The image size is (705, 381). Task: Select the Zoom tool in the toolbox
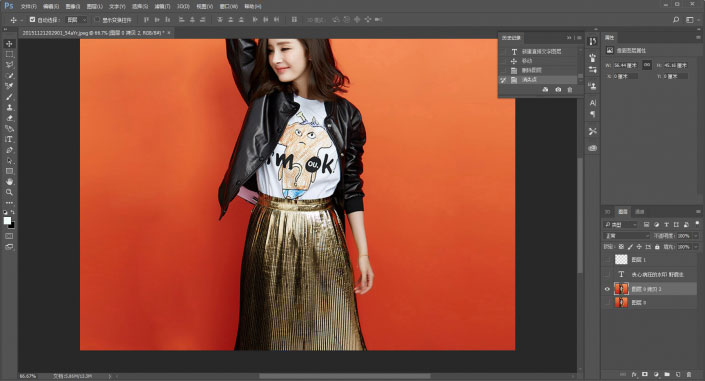coord(9,192)
